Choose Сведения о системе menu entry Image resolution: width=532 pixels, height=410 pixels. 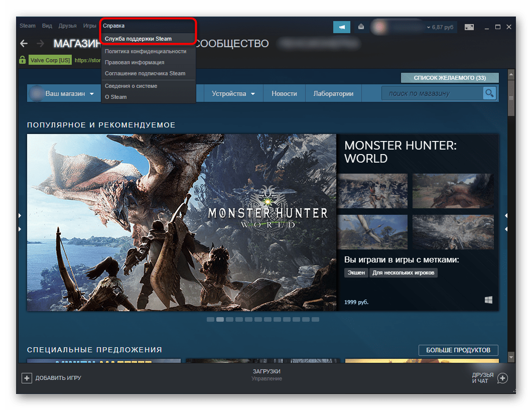pyautogui.click(x=131, y=86)
